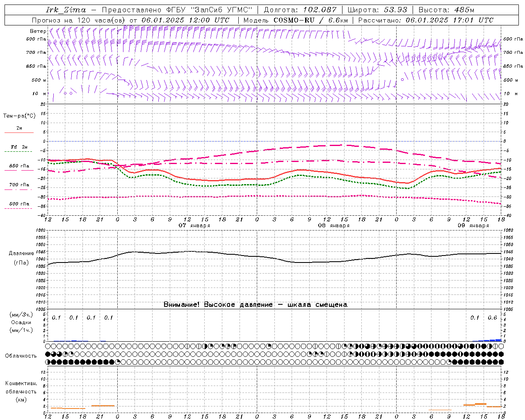Click the model name COSMO-RU / 6.6км
This screenshot has width=525, height=420.
click(310, 20)
